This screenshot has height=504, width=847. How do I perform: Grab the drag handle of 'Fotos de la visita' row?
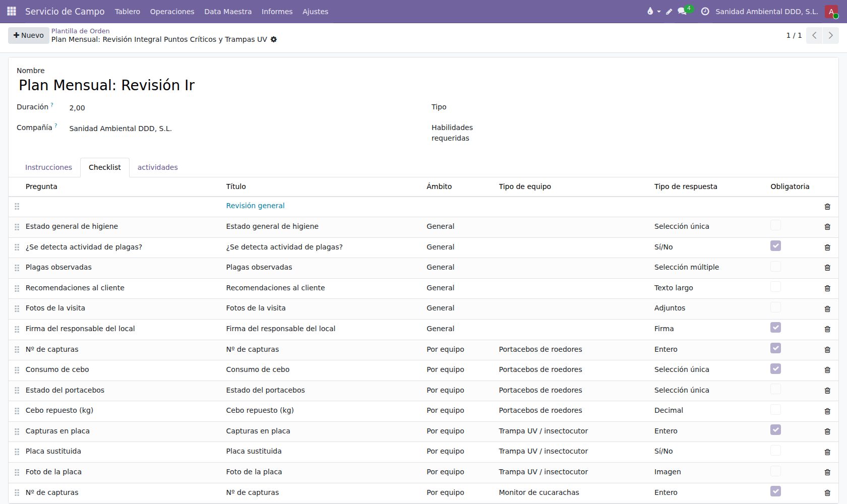pyautogui.click(x=17, y=308)
